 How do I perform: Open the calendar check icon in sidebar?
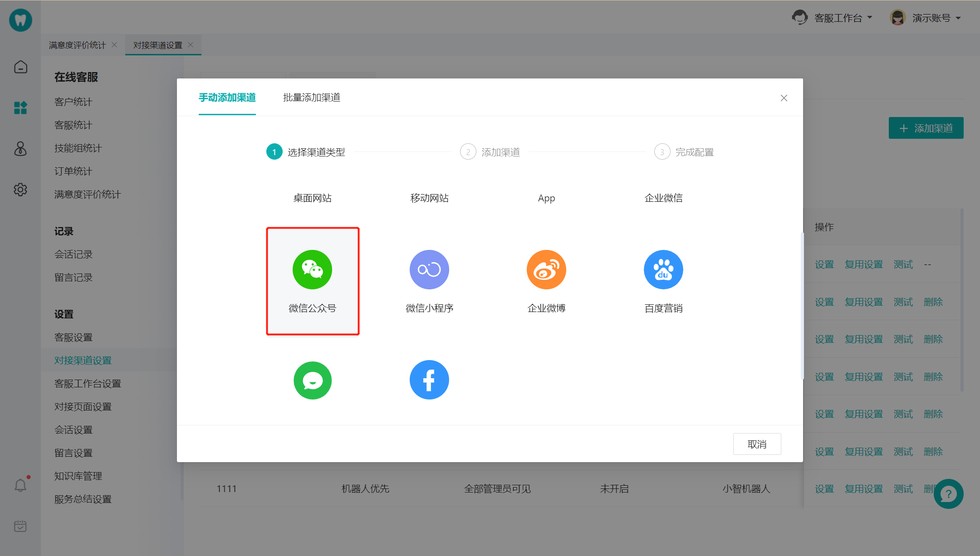[x=20, y=526]
